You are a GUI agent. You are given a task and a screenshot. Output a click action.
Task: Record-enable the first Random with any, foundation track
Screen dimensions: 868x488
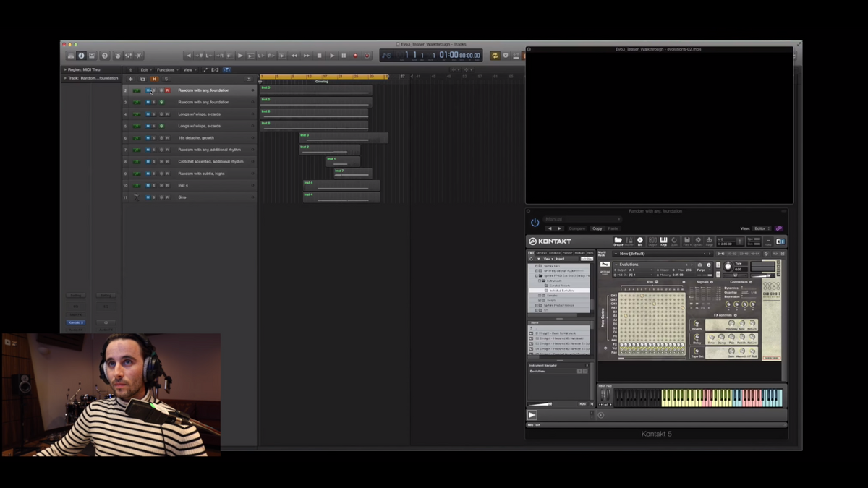pyautogui.click(x=167, y=90)
